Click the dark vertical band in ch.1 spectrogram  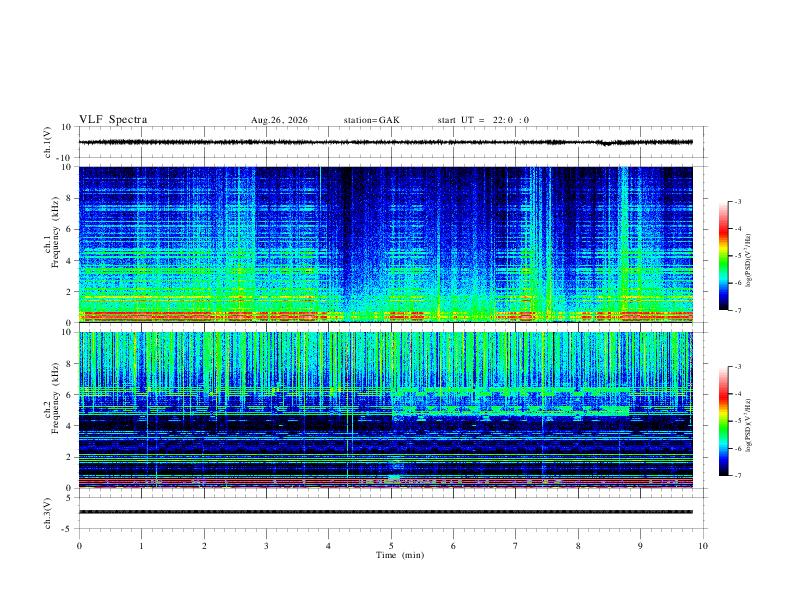click(346, 232)
